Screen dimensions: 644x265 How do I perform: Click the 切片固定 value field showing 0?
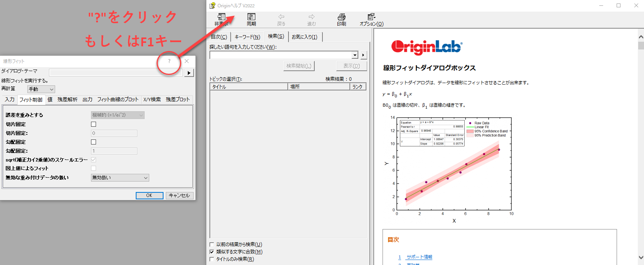click(114, 133)
